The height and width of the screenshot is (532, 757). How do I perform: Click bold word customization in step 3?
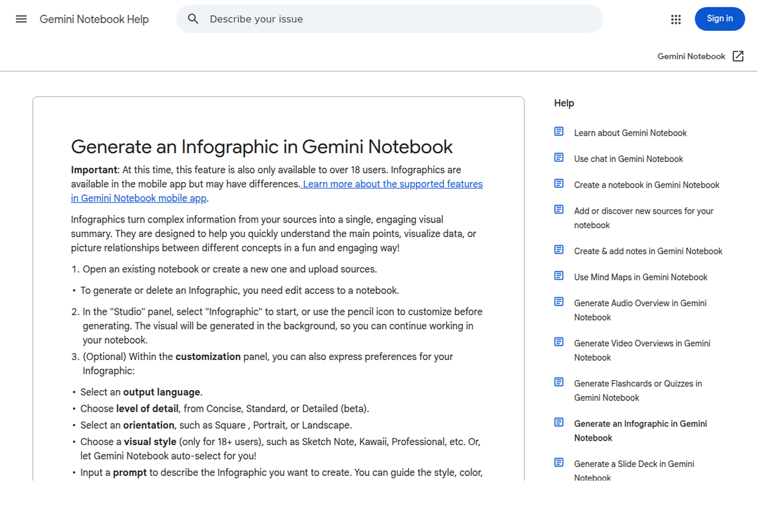pyautogui.click(x=208, y=357)
